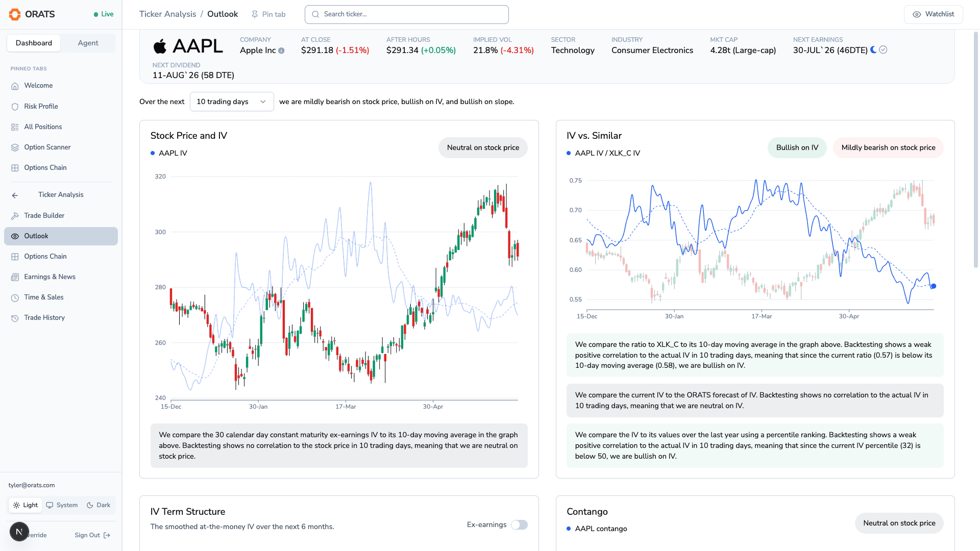
Task: Open the 10 trading days dropdown
Action: (x=232, y=102)
